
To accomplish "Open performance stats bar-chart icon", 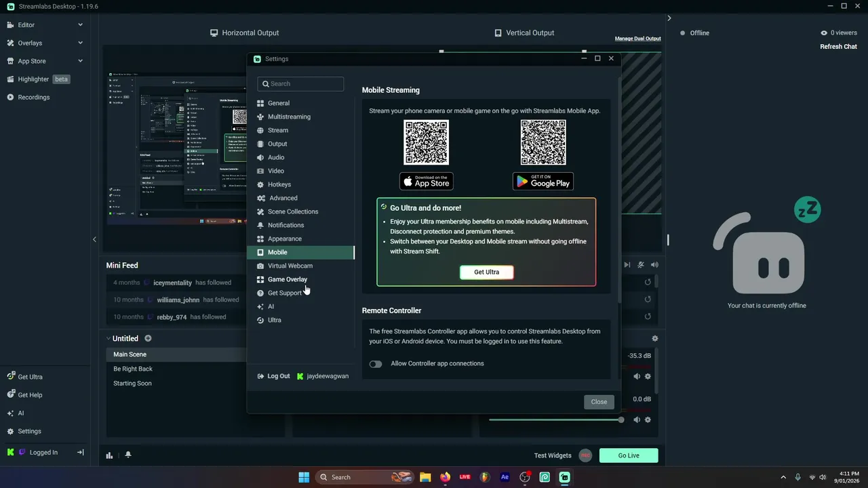I will coord(109,455).
